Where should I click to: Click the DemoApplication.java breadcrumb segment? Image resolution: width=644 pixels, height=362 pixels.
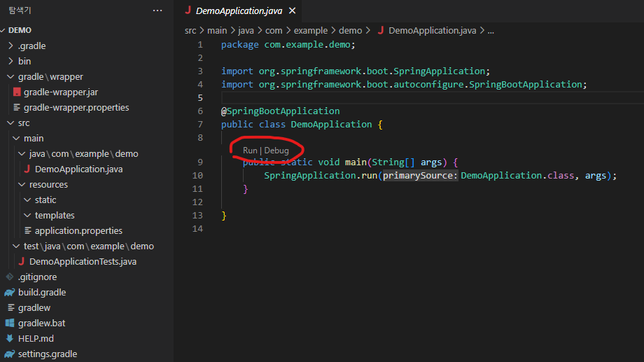coord(432,30)
